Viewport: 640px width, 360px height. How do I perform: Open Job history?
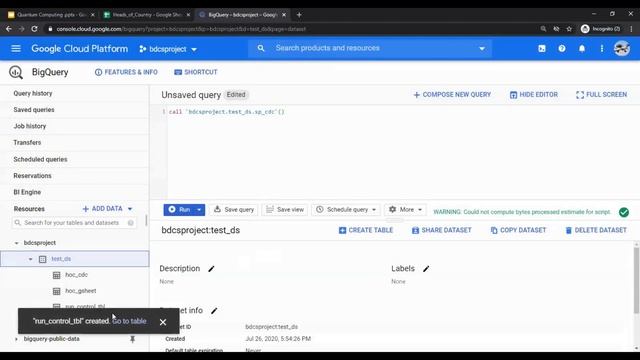tap(30, 126)
